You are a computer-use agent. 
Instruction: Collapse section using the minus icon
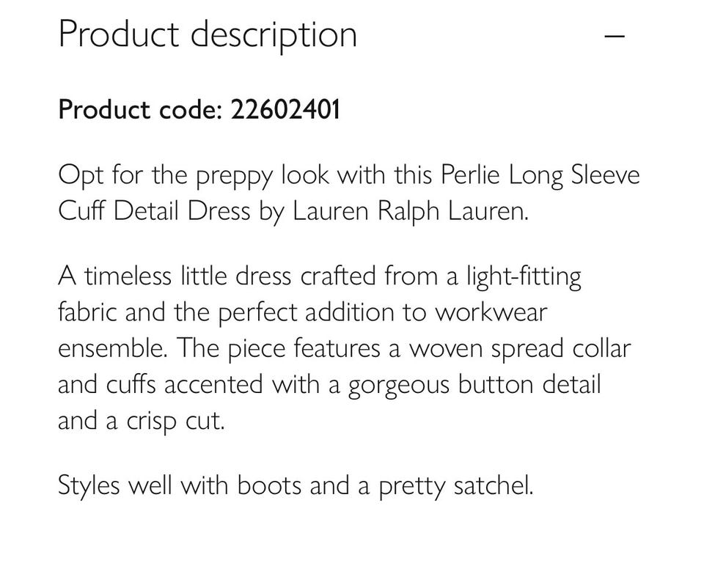pyautogui.click(x=615, y=35)
